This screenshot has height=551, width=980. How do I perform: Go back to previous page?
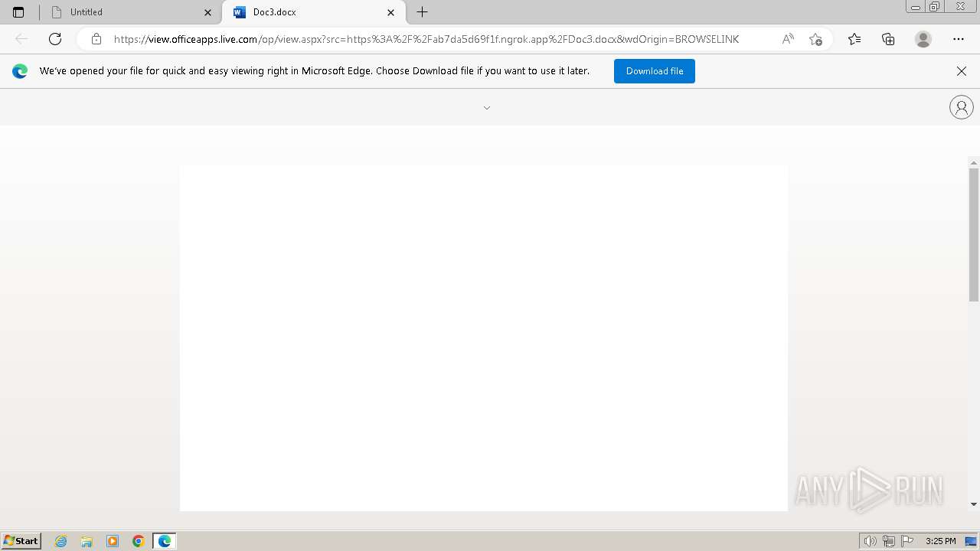coord(21,39)
